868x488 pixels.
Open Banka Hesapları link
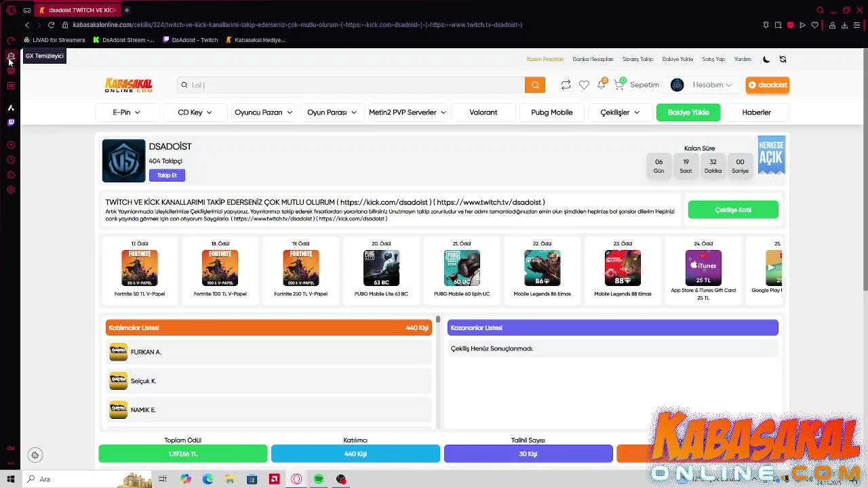[593, 59]
